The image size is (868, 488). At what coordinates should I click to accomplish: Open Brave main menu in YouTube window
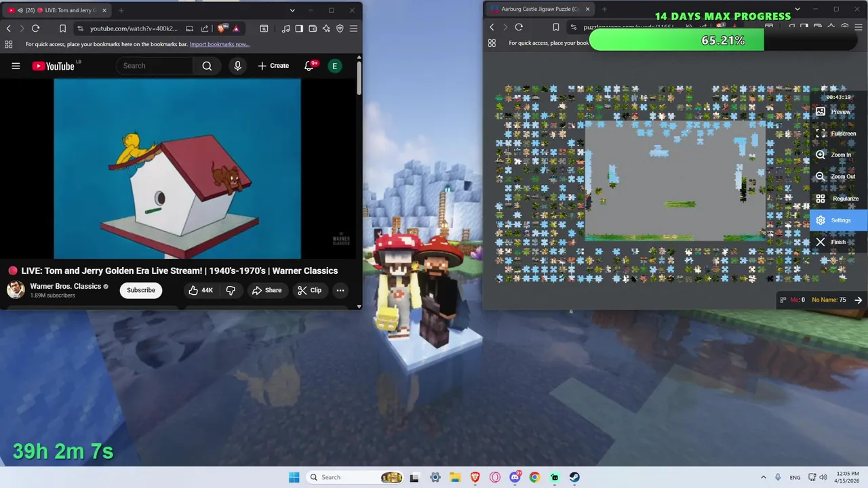pyautogui.click(x=353, y=28)
